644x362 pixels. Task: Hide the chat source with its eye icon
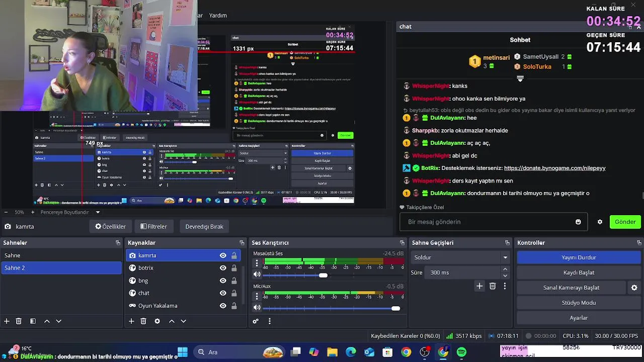coord(223,293)
